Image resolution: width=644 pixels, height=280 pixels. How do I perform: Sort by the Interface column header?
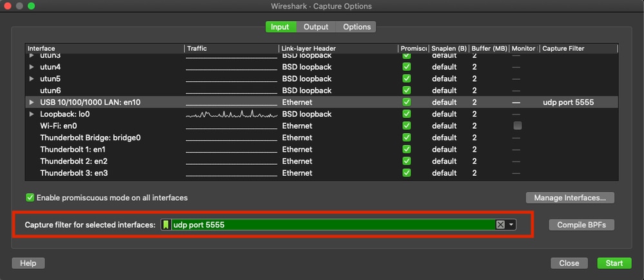click(x=104, y=48)
